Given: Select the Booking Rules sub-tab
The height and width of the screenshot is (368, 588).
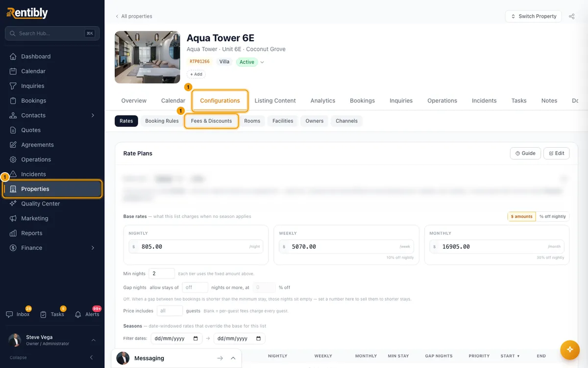Looking at the screenshot, I should 162,121.
